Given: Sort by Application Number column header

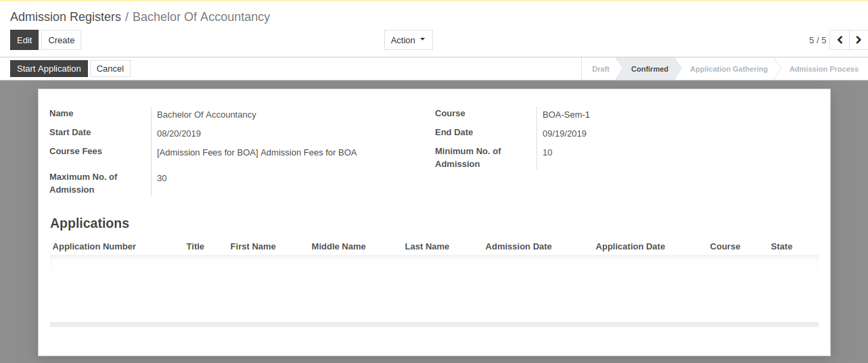Looking at the screenshot, I should [94, 247].
